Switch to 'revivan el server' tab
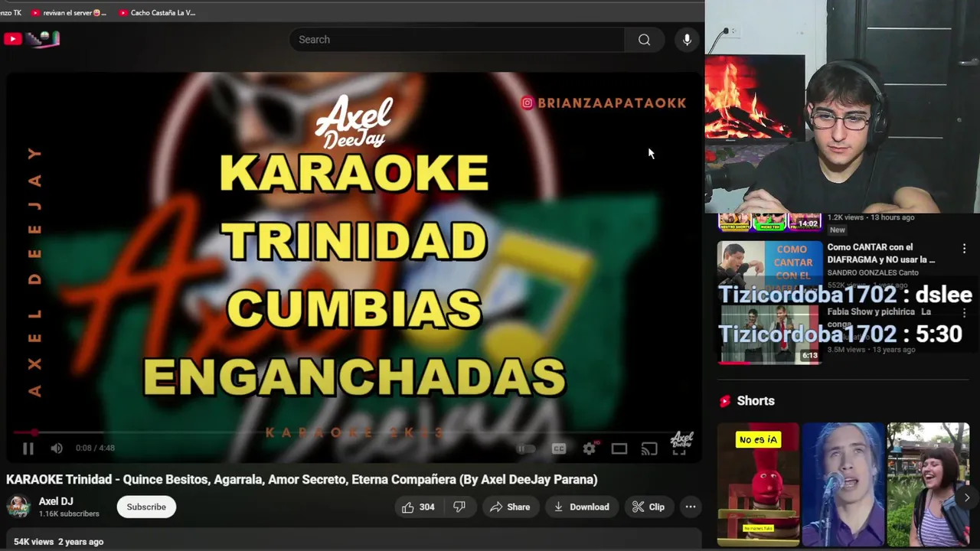 [69, 12]
